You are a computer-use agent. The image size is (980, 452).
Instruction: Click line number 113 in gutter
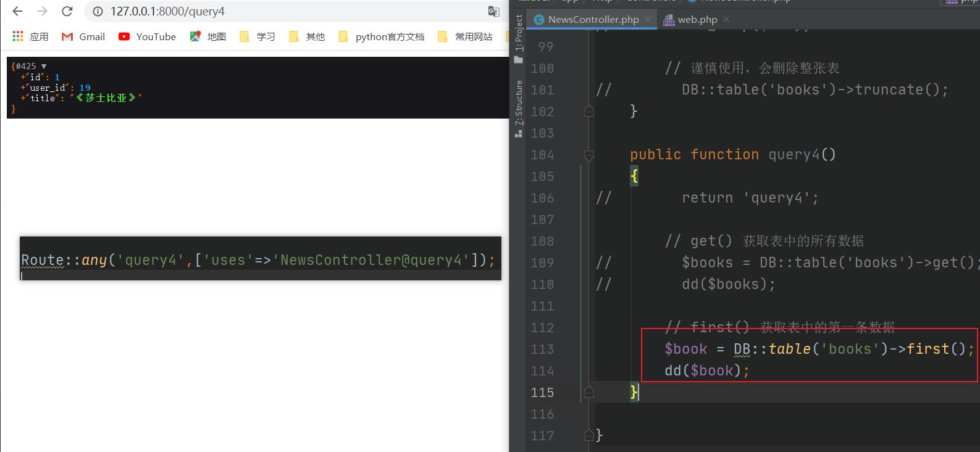(542, 349)
